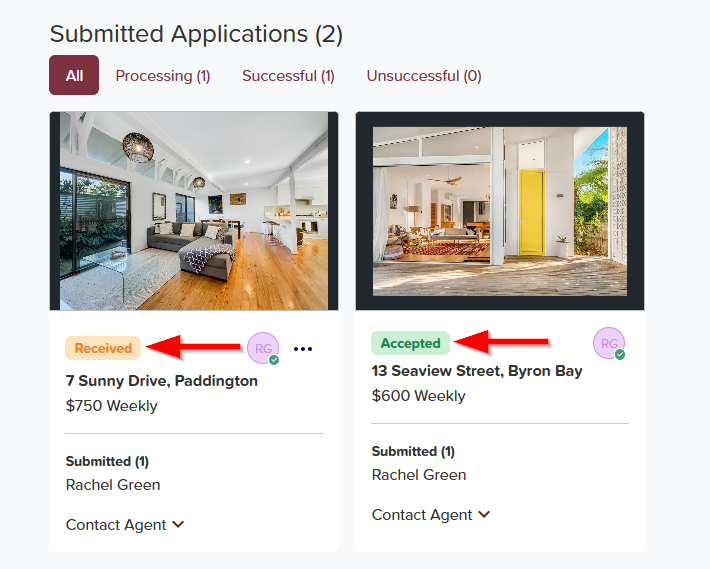Open the Successful (1) tab
The height and width of the screenshot is (569, 710).
coord(288,76)
